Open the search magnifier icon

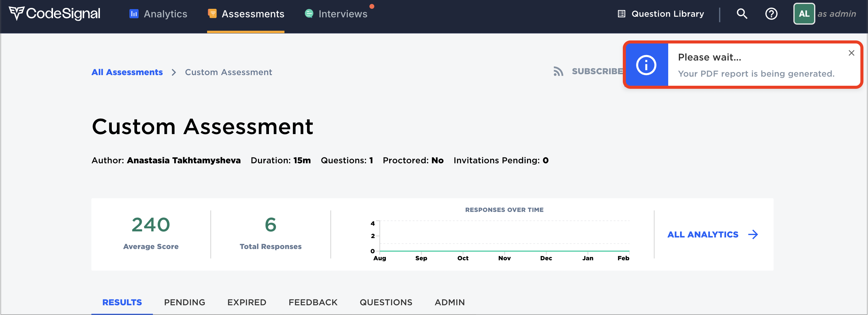(x=742, y=14)
